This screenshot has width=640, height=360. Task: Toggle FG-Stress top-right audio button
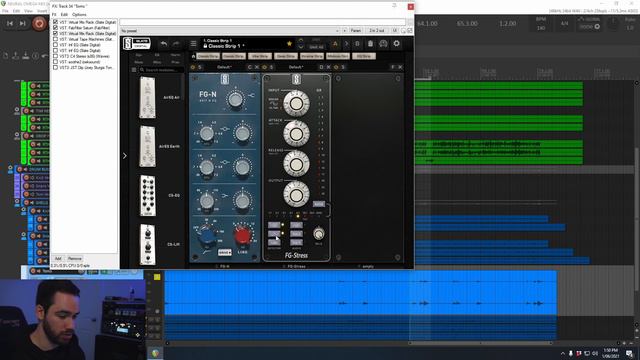pos(296,225)
